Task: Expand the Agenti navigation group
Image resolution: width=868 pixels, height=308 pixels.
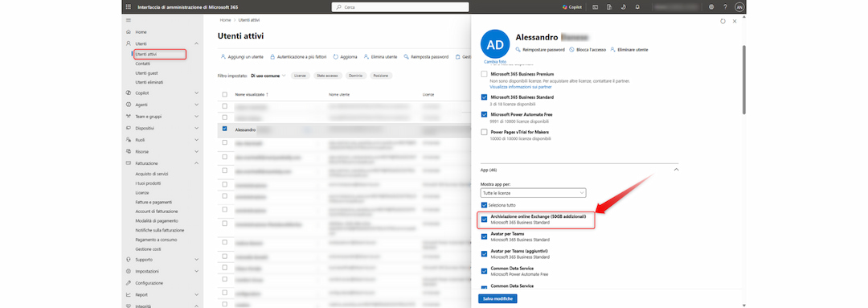Action: [197, 105]
